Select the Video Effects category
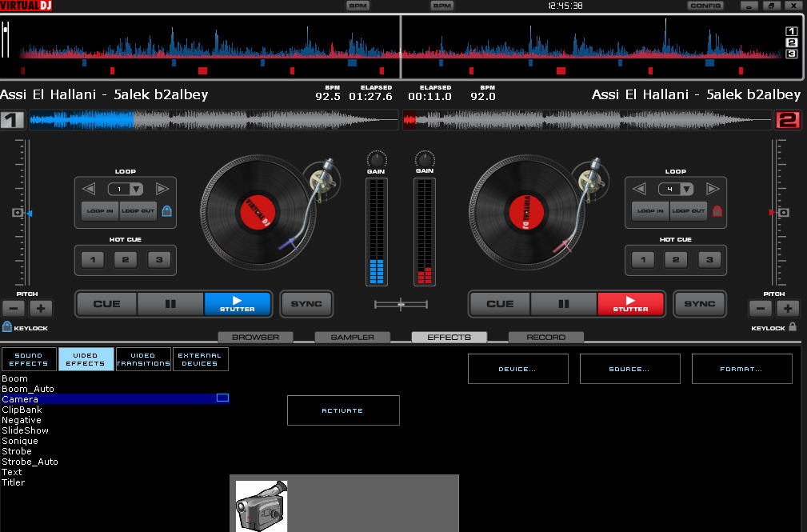 pos(86,359)
